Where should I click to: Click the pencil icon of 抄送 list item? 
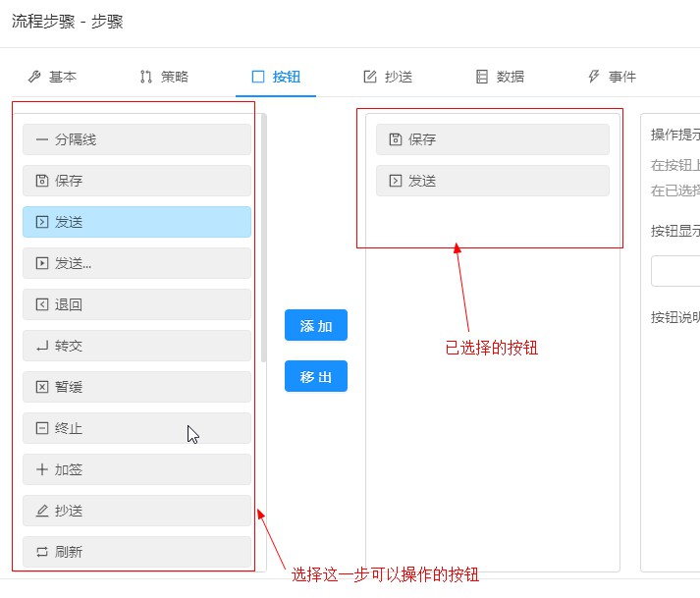[x=42, y=511]
